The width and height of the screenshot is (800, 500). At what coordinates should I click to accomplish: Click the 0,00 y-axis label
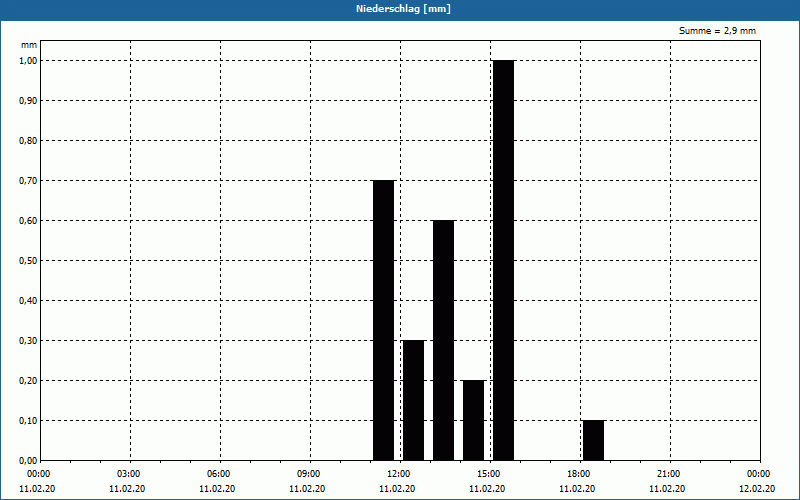(28, 461)
